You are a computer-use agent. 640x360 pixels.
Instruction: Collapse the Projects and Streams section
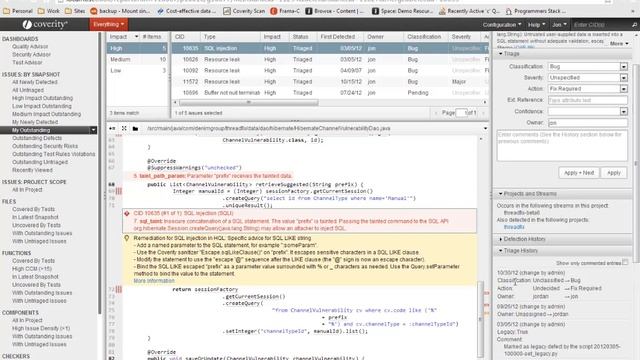tap(501, 194)
